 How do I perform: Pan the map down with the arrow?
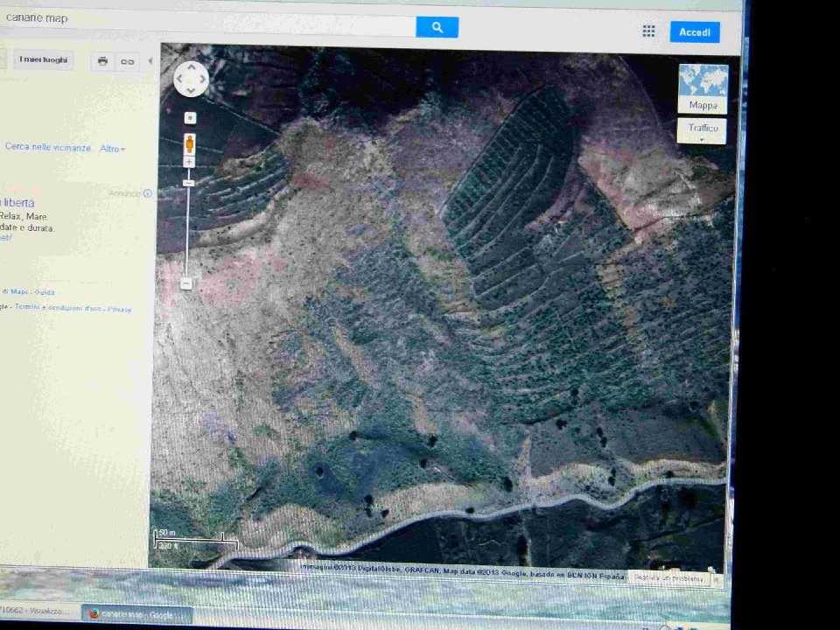192,90
